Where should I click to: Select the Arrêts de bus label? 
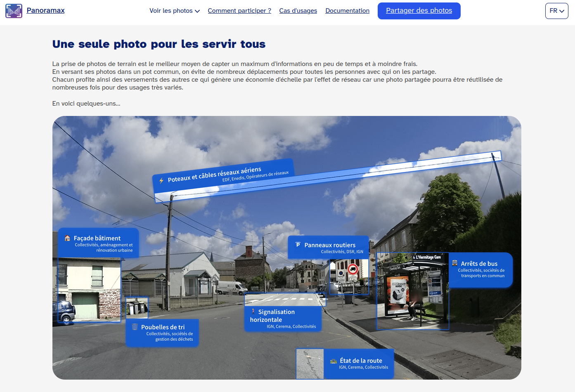tap(480, 270)
